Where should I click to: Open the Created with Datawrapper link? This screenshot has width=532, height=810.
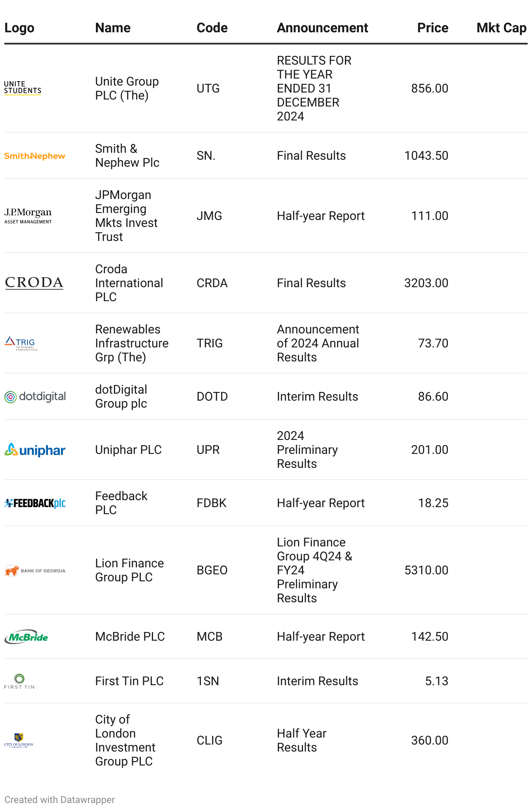(x=60, y=800)
